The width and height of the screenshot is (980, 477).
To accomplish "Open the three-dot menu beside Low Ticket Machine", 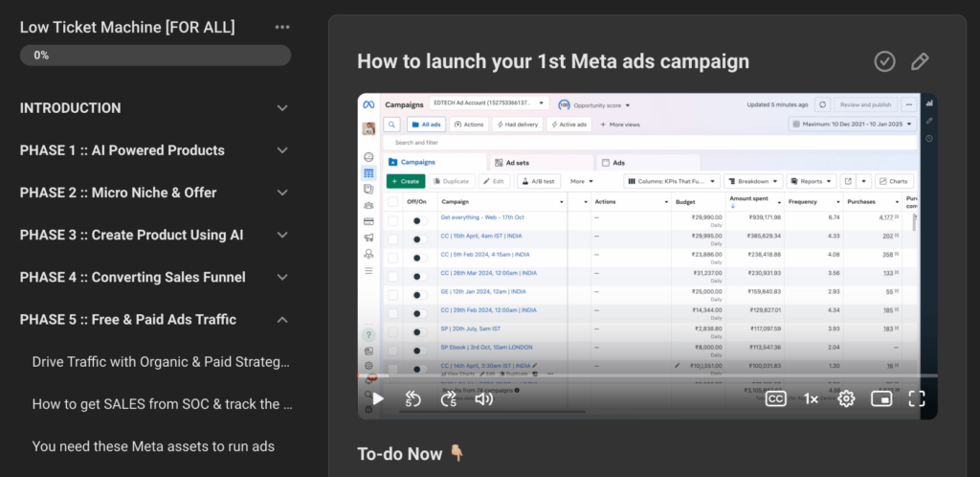I will pos(282,27).
